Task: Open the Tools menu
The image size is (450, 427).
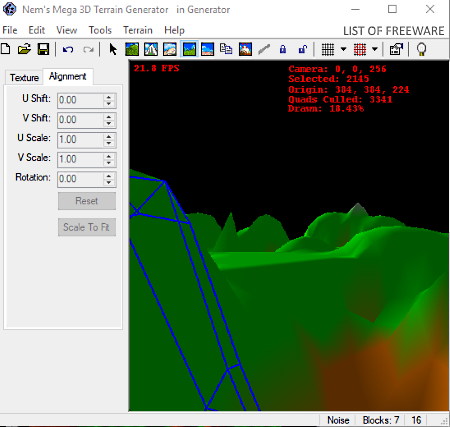Action: pos(100,30)
